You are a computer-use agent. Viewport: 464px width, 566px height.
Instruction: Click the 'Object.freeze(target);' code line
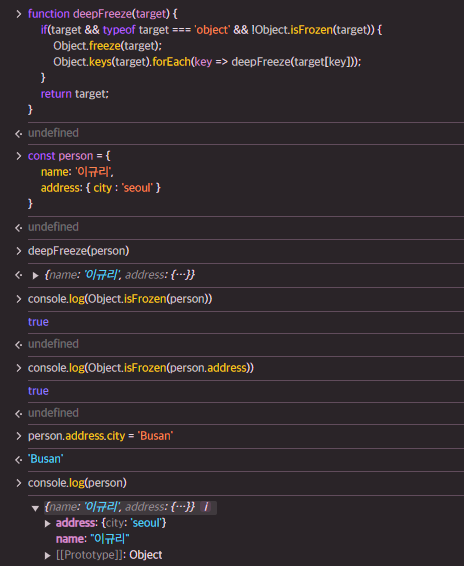[x=108, y=46]
